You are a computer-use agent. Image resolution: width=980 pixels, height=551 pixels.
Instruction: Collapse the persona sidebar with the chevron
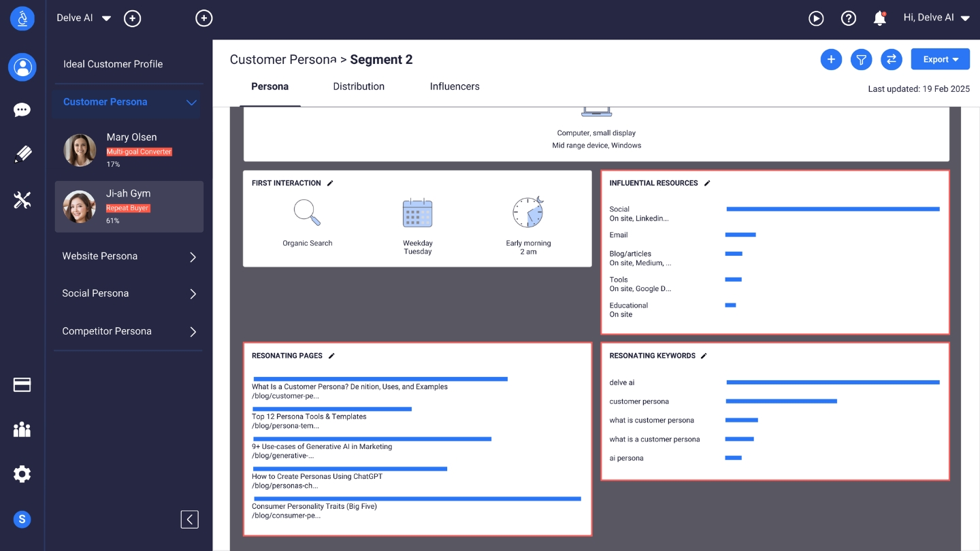click(189, 519)
